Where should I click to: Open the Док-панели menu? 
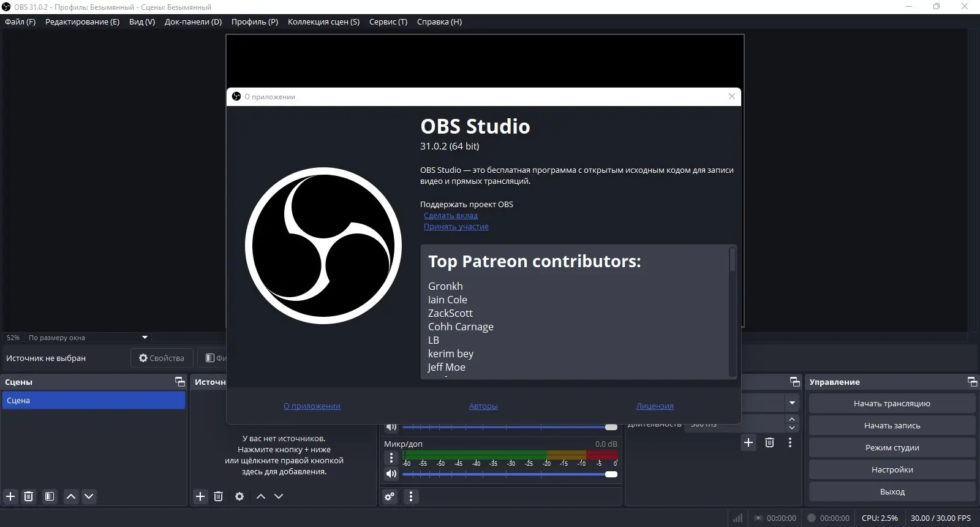point(193,21)
